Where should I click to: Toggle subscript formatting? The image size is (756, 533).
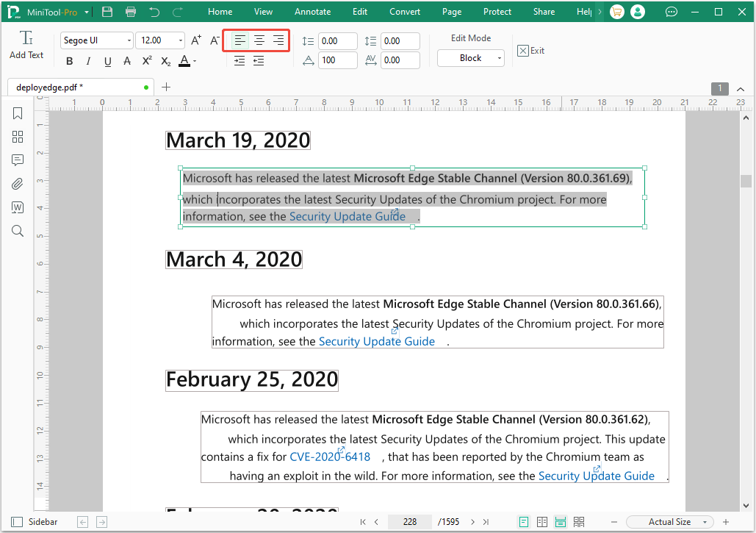pyautogui.click(x=166, y=61)
